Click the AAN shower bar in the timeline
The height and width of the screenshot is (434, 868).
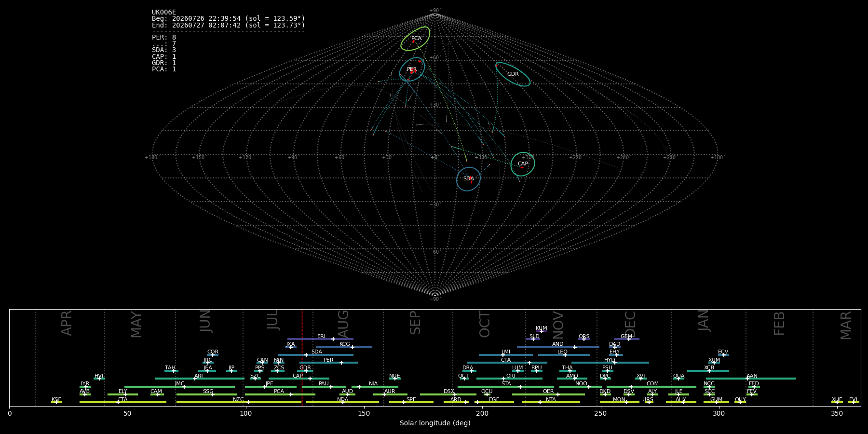[x=751, y=379]
